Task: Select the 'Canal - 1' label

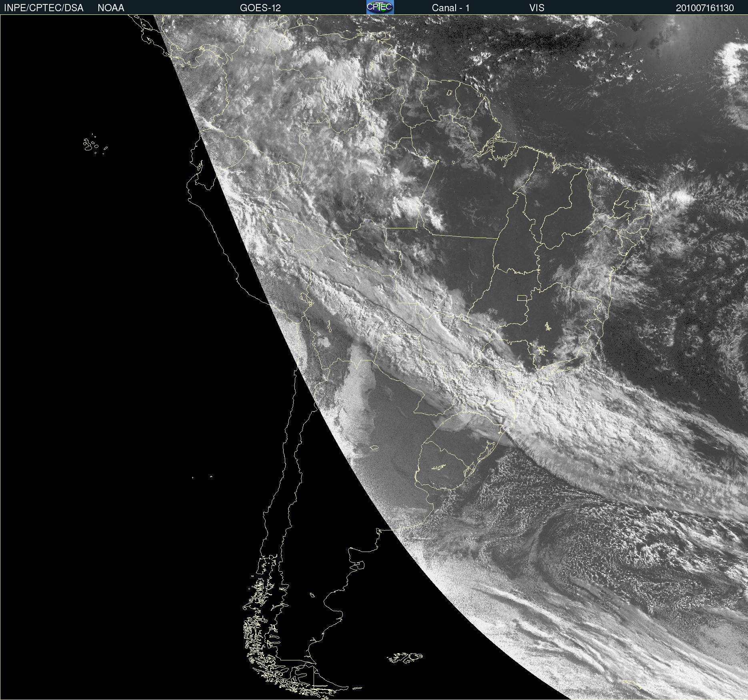Action: point(451,8)
